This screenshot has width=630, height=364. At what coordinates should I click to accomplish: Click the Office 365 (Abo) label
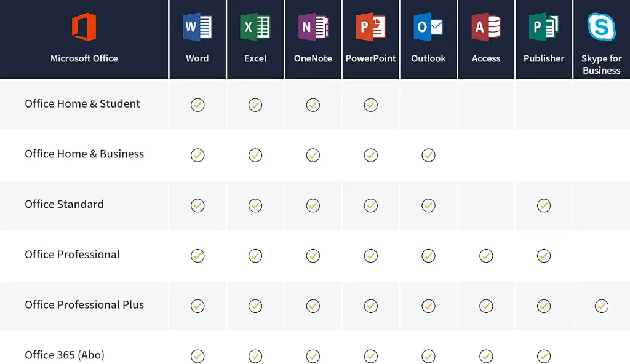[x=65, y=355]
